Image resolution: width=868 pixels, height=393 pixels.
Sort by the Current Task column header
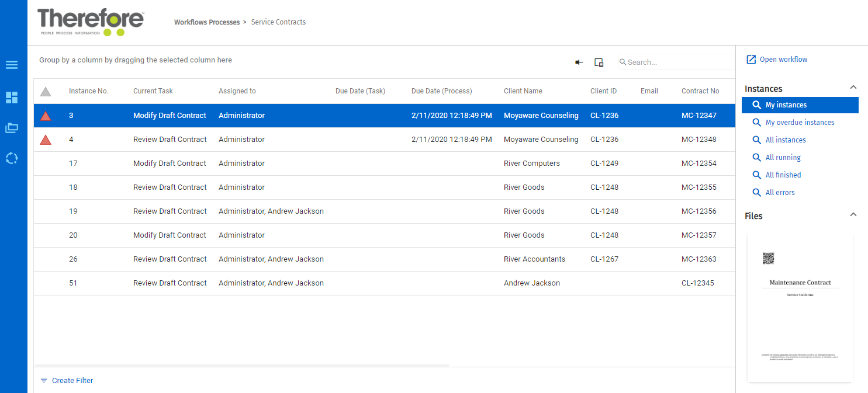pos(153,91)
